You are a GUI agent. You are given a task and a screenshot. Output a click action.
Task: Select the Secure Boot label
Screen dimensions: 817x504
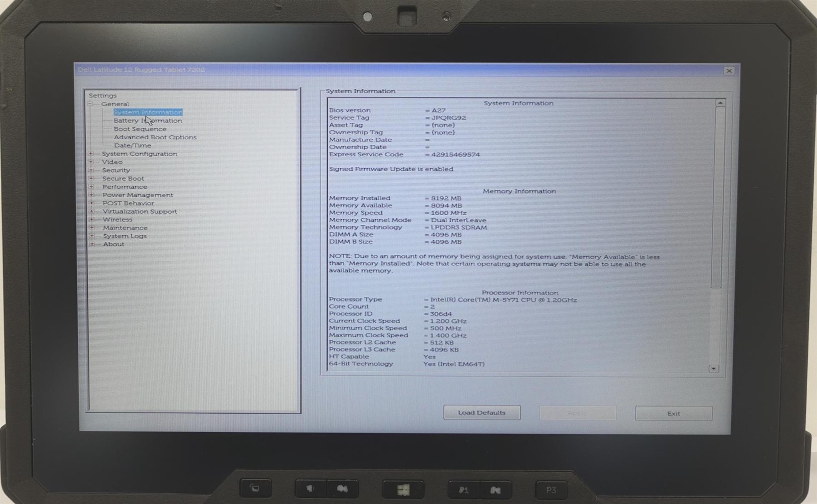[x=123, y=179]
